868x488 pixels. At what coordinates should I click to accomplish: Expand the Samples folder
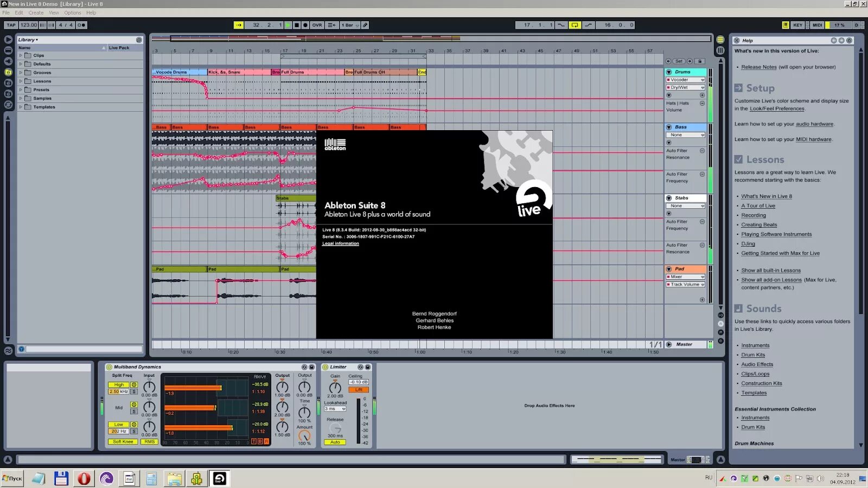pyautogui.click(x=21, y=98)
